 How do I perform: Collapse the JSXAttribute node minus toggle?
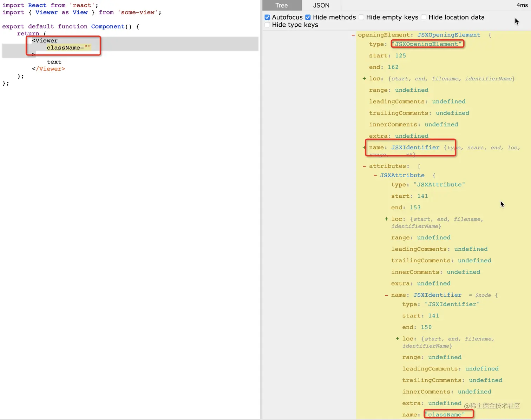click(375, 175)
